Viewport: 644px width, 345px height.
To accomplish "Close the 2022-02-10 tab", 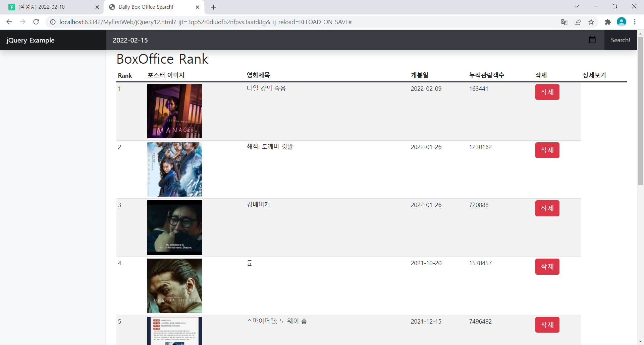I will [97, 7].
